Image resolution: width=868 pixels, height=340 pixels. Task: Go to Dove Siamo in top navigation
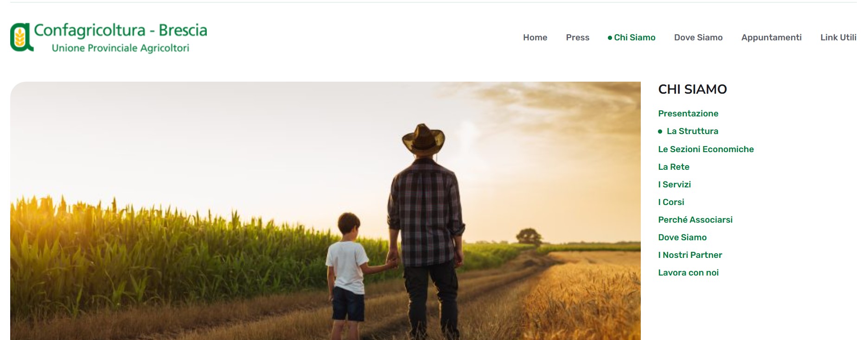tap(698, 38)
